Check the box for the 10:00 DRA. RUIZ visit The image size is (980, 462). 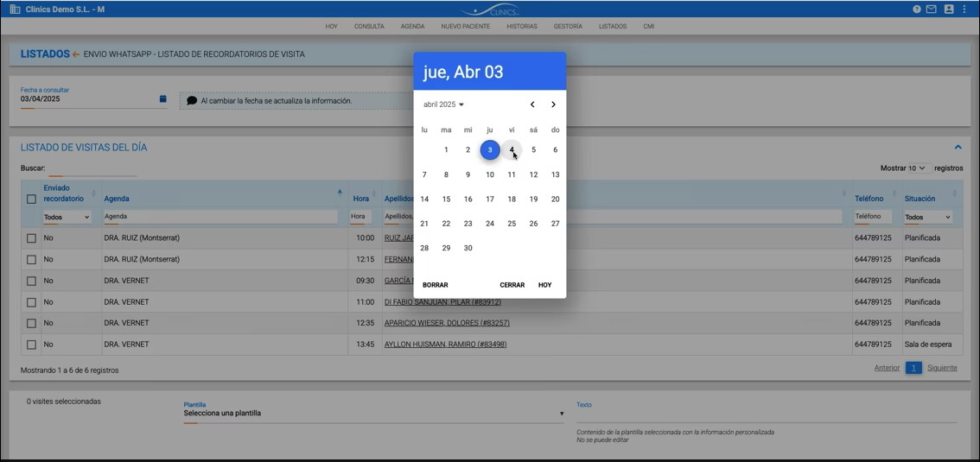pos(31,238)
